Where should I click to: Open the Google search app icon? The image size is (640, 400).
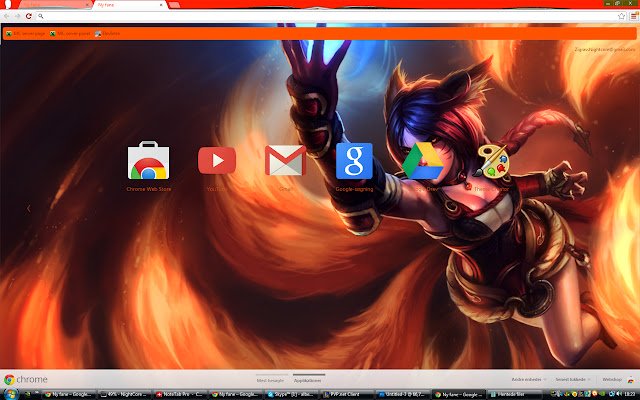coord(354,161)
